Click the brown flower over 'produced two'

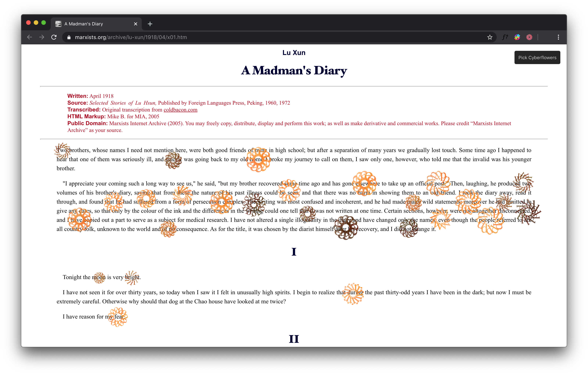[x=523, y=182]
